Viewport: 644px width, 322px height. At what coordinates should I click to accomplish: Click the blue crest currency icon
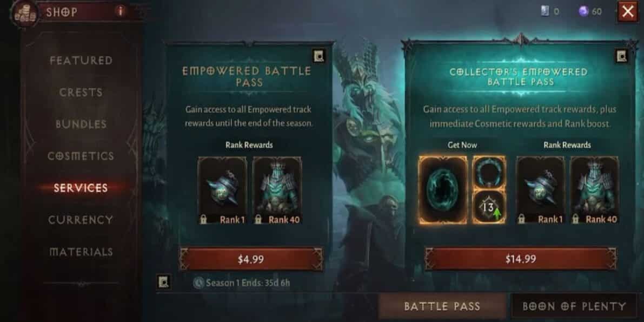[545, 11]
